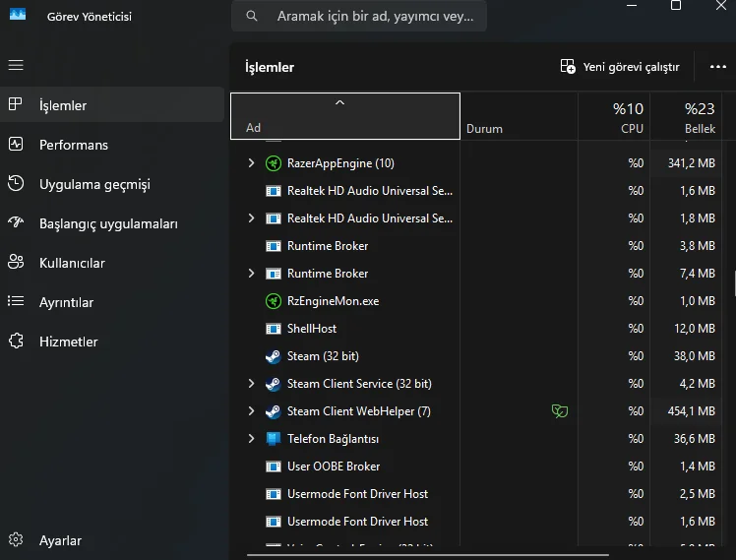This screenshot has width=736, height=560.
Task: Expand the Telefon Bağlantısı process group
Action: (251, 439)
